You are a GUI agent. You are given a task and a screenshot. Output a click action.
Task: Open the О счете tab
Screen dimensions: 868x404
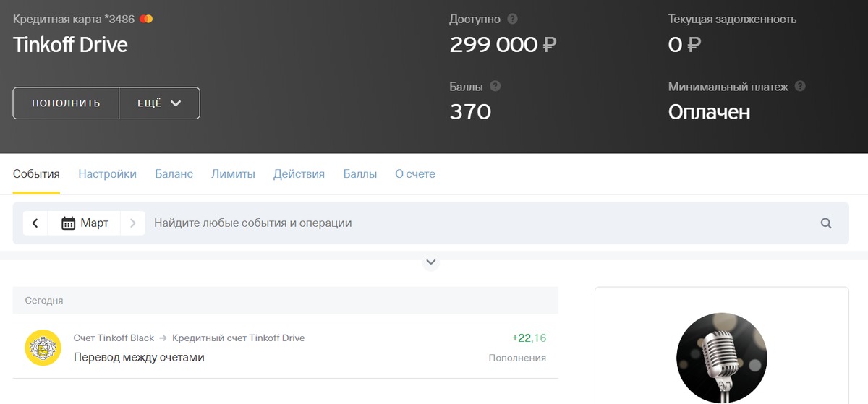click(x=415, y=174)
